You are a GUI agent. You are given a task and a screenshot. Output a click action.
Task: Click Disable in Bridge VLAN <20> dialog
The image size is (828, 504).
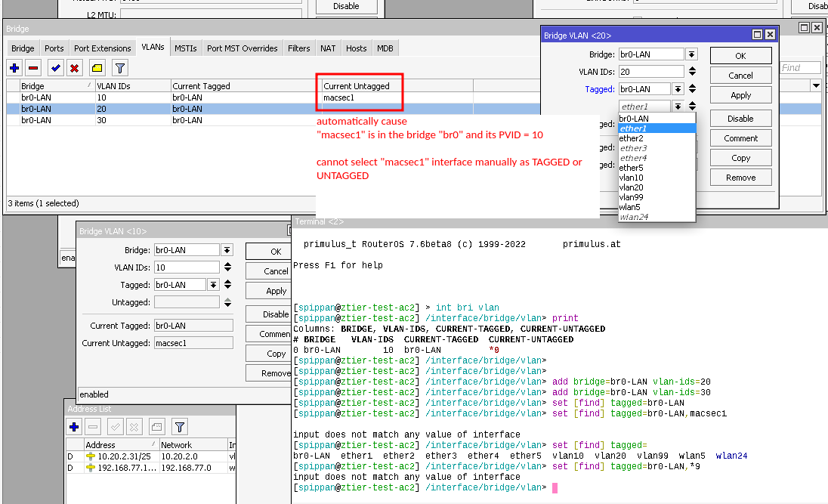pos(740,119)
